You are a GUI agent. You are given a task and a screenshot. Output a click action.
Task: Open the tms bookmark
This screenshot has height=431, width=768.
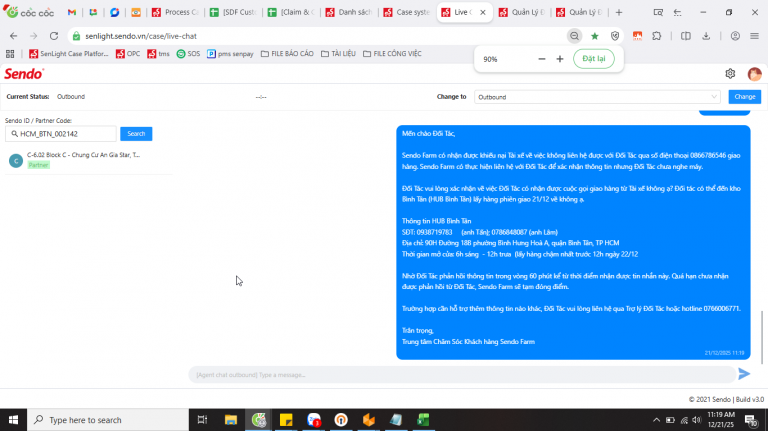click(x=158, y=54)
